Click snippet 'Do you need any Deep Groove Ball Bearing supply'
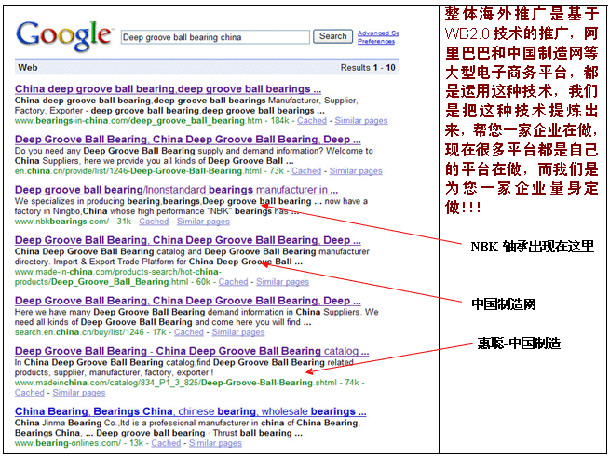Screen dimensions: 610x458 click(194, 156)
